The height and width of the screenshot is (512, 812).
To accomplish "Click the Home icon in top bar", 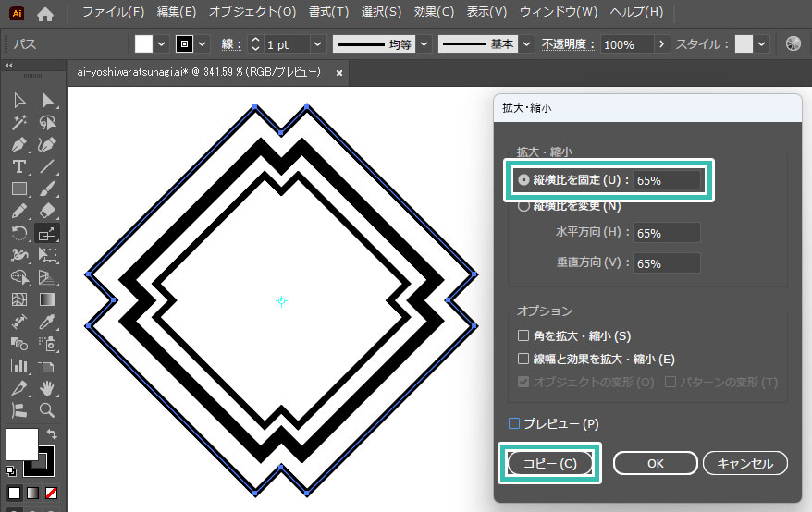I will pos(45,14).
